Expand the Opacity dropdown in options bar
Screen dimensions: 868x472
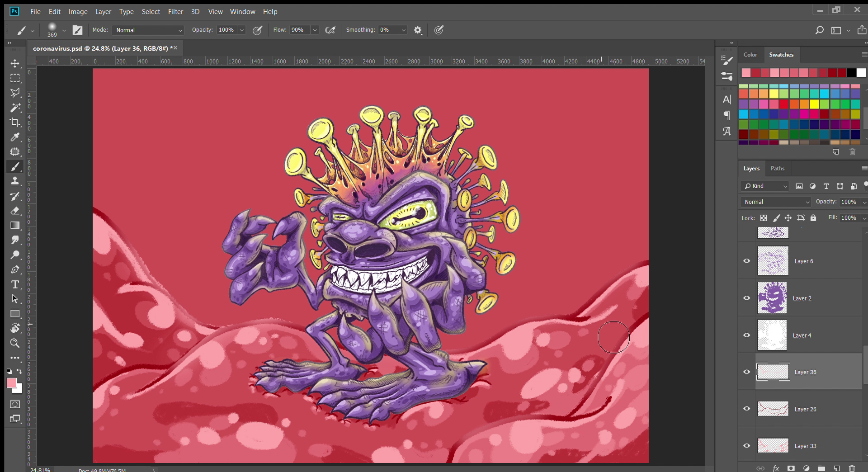(242, 30)
